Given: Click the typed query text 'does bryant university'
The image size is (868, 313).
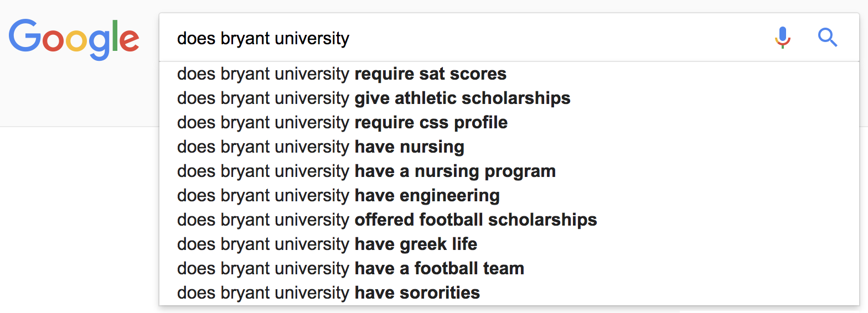Looking at the screenshot, I should coord(263,39).
